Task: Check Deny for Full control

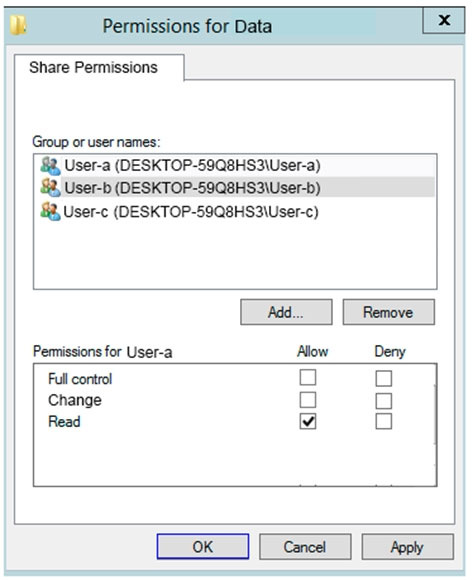Action: 384,378
